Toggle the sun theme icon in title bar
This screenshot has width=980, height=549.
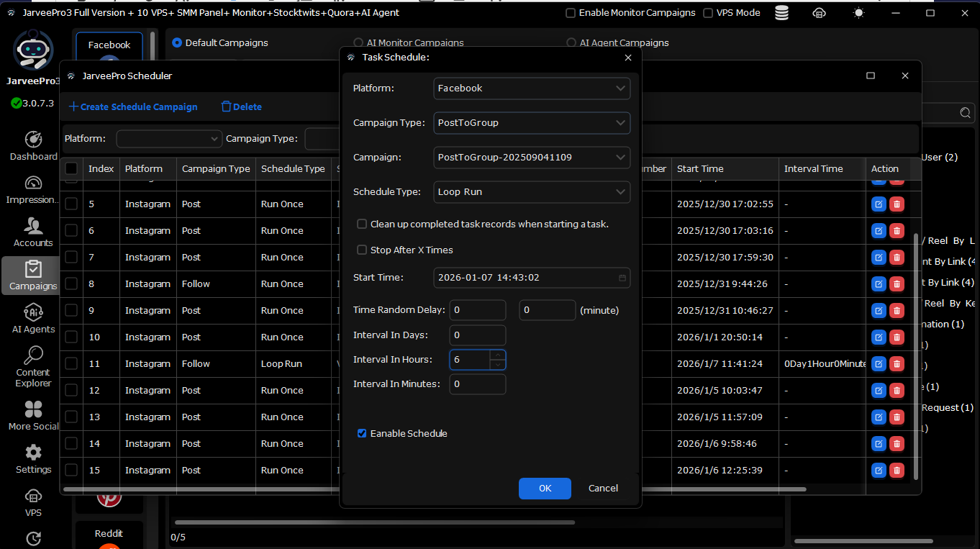(x=858, y=13)
